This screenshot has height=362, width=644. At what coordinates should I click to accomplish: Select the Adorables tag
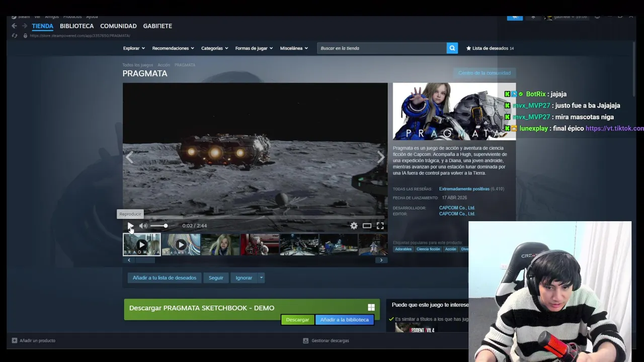point(403,249)
